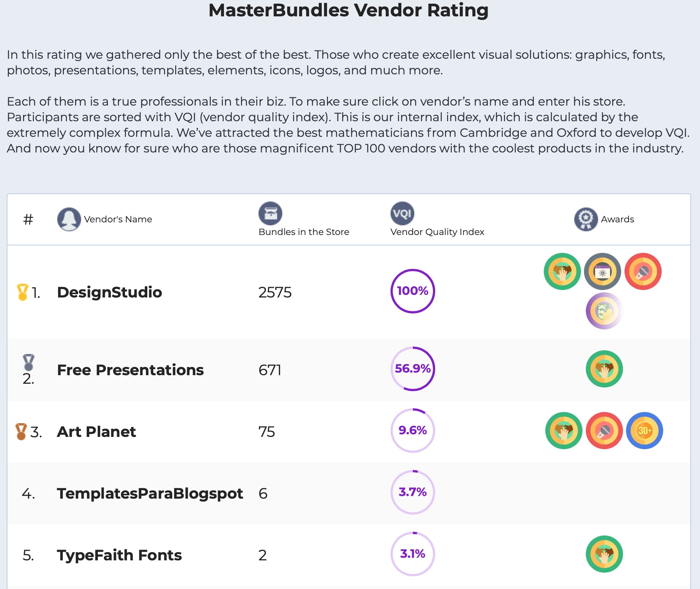
Task: Open the TypeFaith Fonts vendor page
Action: pos(119,554)
